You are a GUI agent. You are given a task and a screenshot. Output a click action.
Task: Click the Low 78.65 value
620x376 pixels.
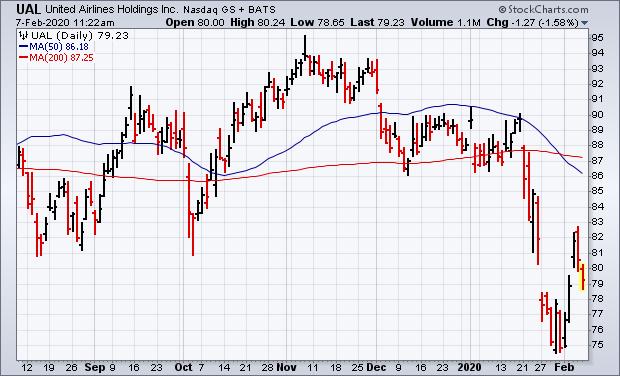point(317,23)
